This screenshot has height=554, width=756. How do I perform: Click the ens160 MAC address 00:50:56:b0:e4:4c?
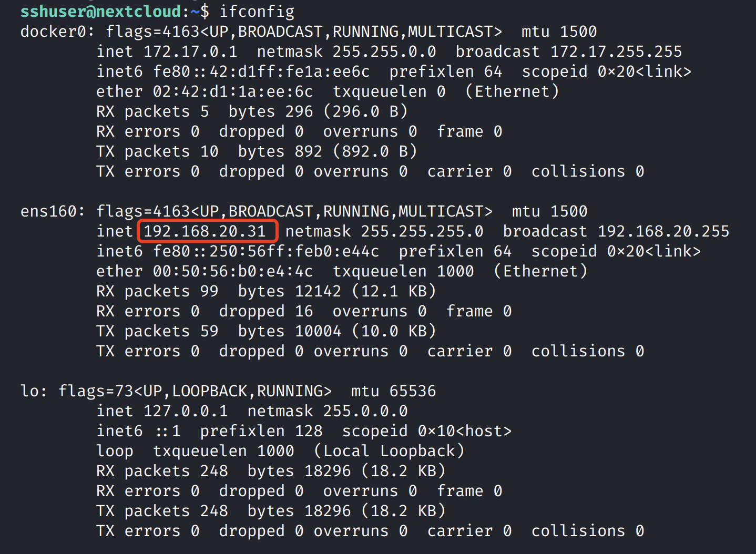click(233, 271)
